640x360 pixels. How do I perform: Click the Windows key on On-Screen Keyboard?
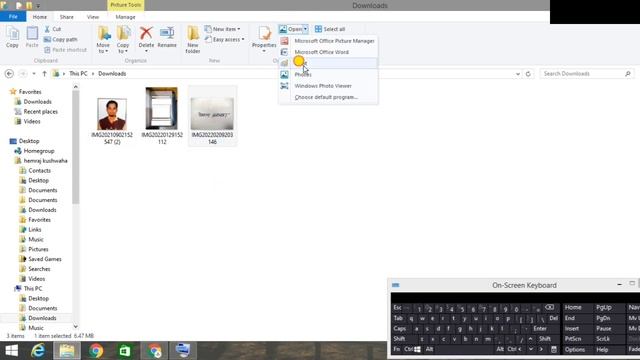[x=417, y=349]
